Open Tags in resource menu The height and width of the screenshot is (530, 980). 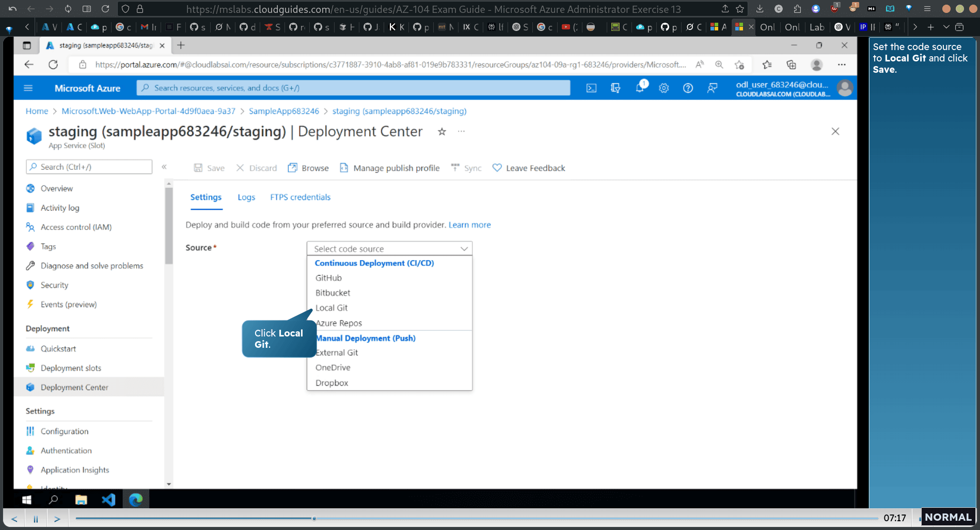[48, 247]
